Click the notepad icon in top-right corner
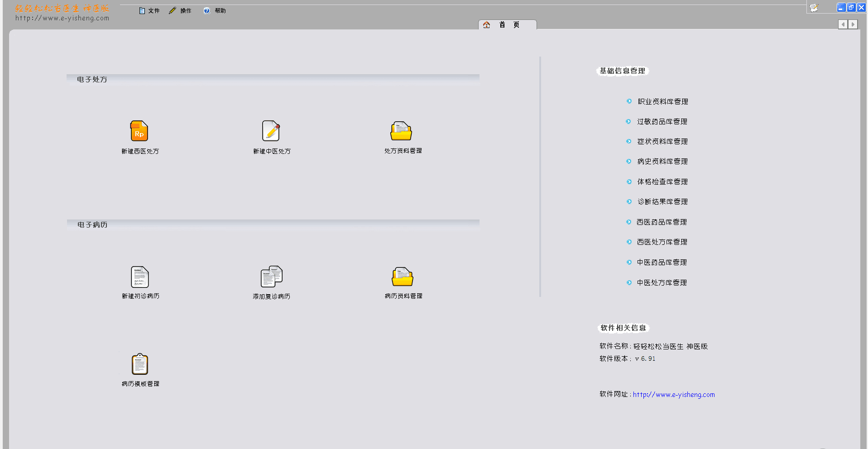868x449 pixels. [814, 8]
